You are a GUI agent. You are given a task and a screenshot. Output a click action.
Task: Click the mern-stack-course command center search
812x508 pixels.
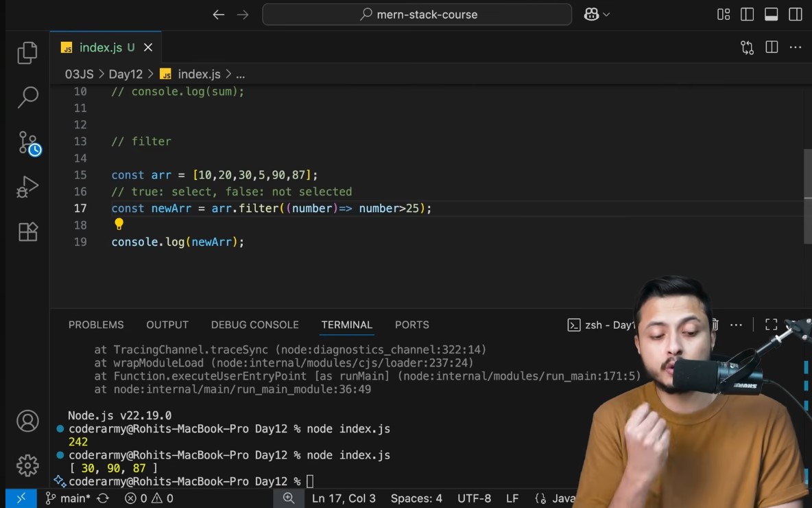[417, 14]
